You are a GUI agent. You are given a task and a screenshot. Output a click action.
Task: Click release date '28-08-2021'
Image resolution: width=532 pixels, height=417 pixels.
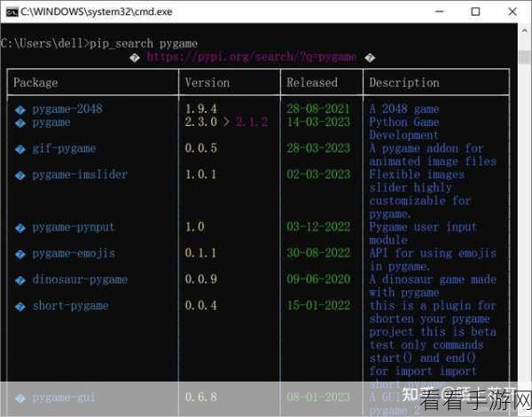point(318,108)
